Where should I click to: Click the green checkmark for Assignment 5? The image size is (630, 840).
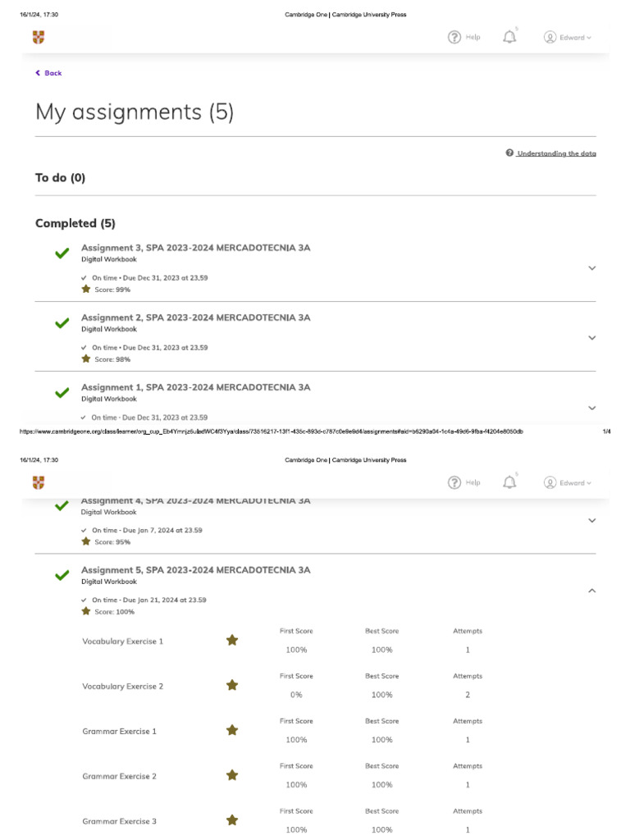[x=62, y=575]
